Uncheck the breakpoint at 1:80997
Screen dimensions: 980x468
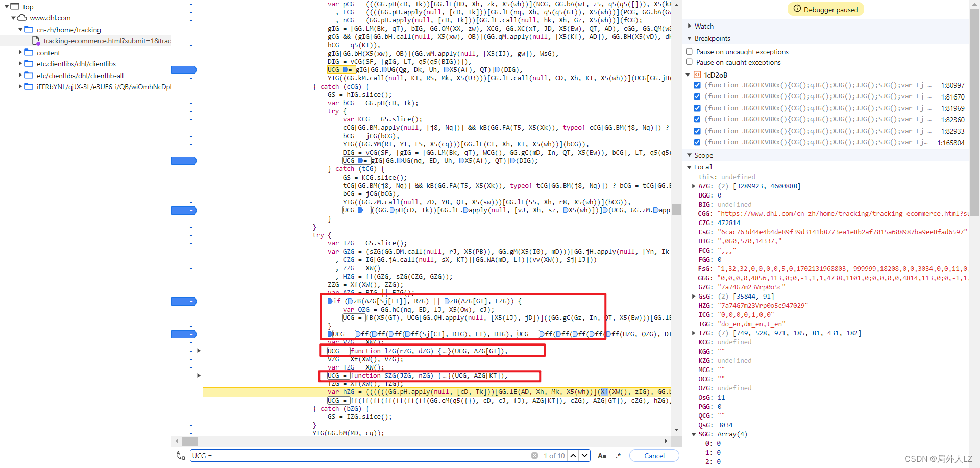(x=697, y=85)
